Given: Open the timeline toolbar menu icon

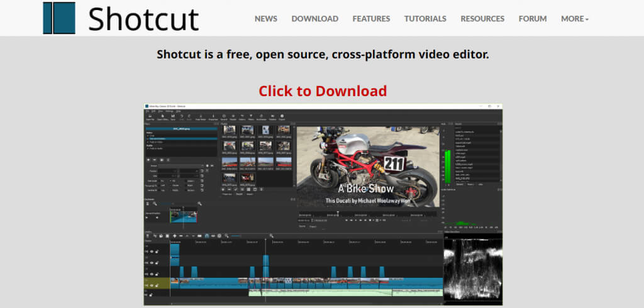Looking at the screenshot, I should click(x=148, y=236).
